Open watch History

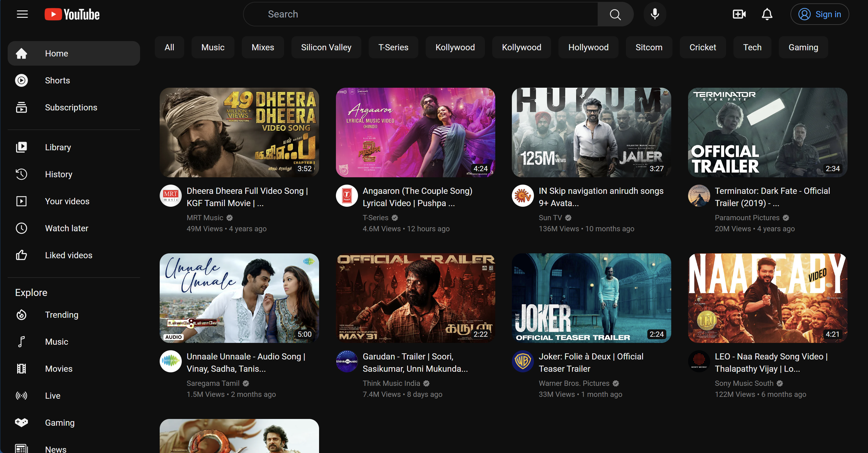(x=74, y=174)
